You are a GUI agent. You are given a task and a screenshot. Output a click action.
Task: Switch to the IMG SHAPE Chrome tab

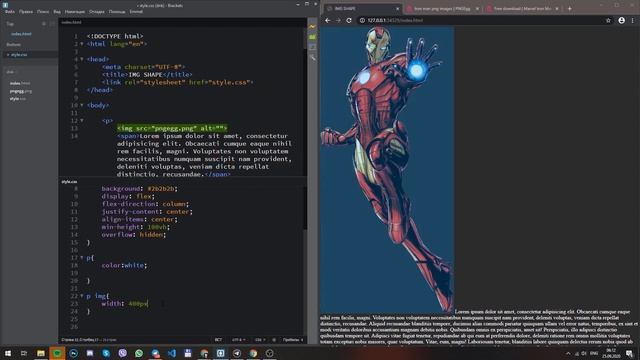coord(362,9)
